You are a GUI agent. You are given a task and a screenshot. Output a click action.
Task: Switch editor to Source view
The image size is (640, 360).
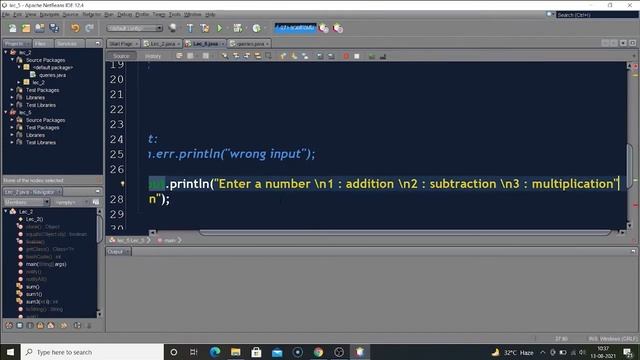pos(121,56)
